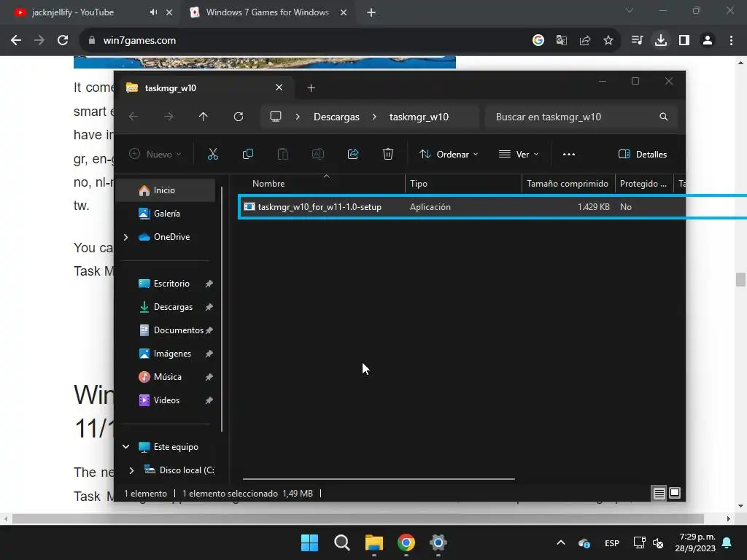Sort by the Tipo column header
This screenshot has width=747, height=560.
click(463, 184)
